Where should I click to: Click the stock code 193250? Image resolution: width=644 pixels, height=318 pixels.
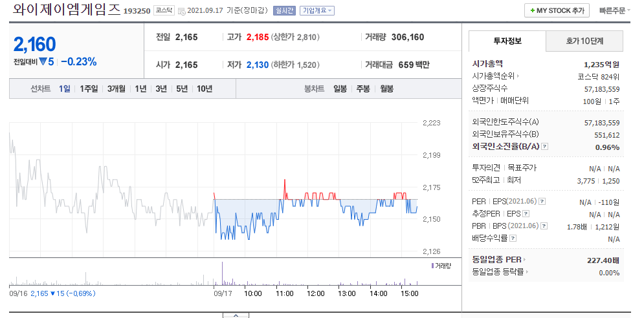(137, 11)
